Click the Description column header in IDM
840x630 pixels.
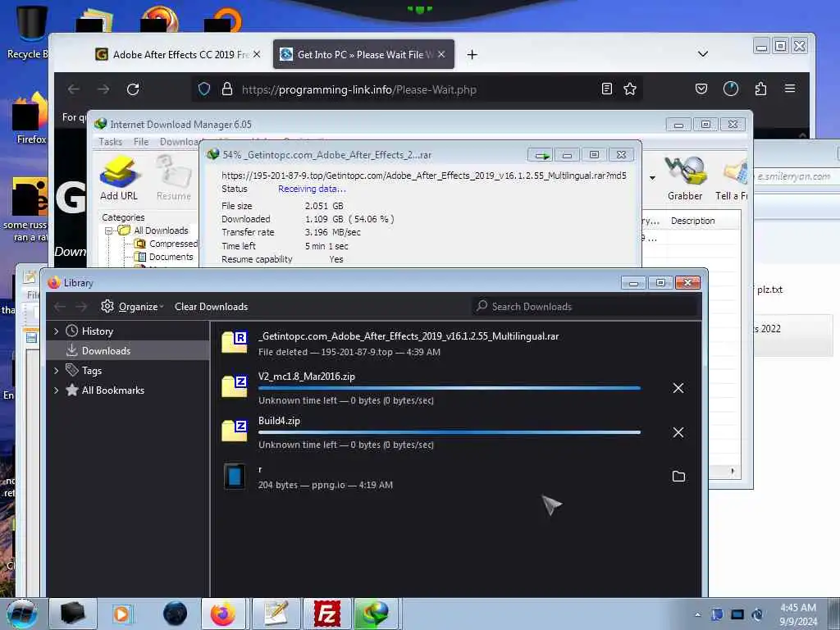click(692, 221)
